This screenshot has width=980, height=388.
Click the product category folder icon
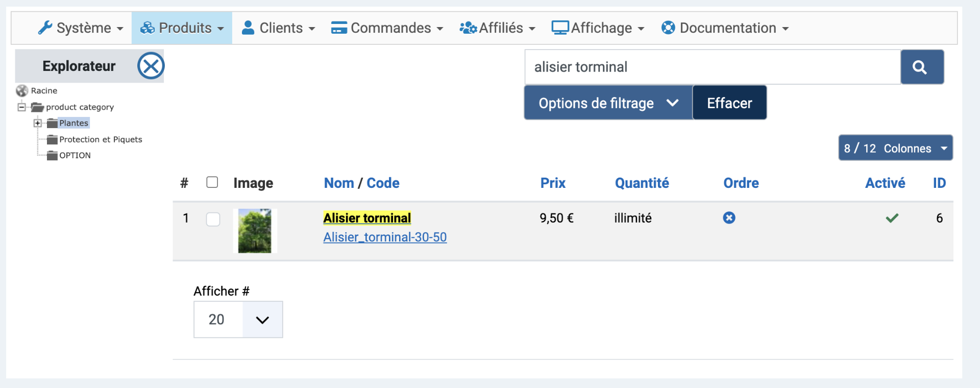coord(37,107)
